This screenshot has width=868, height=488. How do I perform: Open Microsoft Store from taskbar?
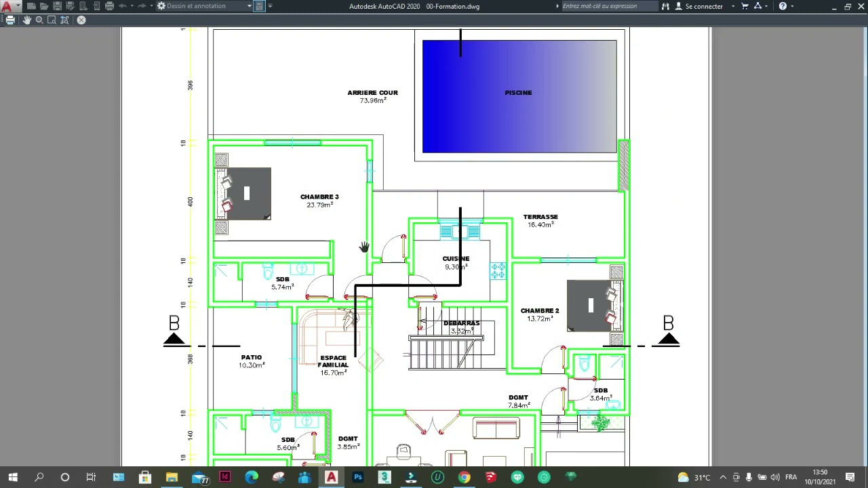click(145, 477)
